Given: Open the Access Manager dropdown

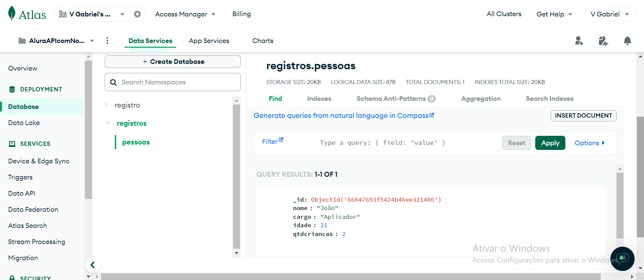Looking at the screenshot, I should point(185,14).
